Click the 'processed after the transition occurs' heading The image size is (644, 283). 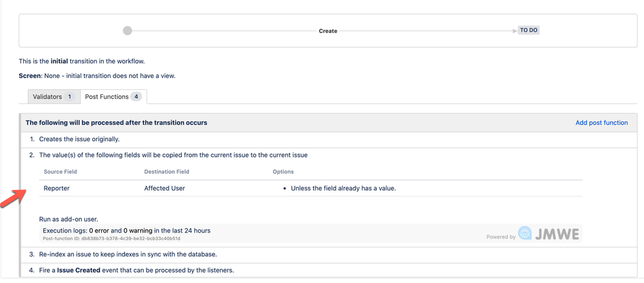click(116, 123)
